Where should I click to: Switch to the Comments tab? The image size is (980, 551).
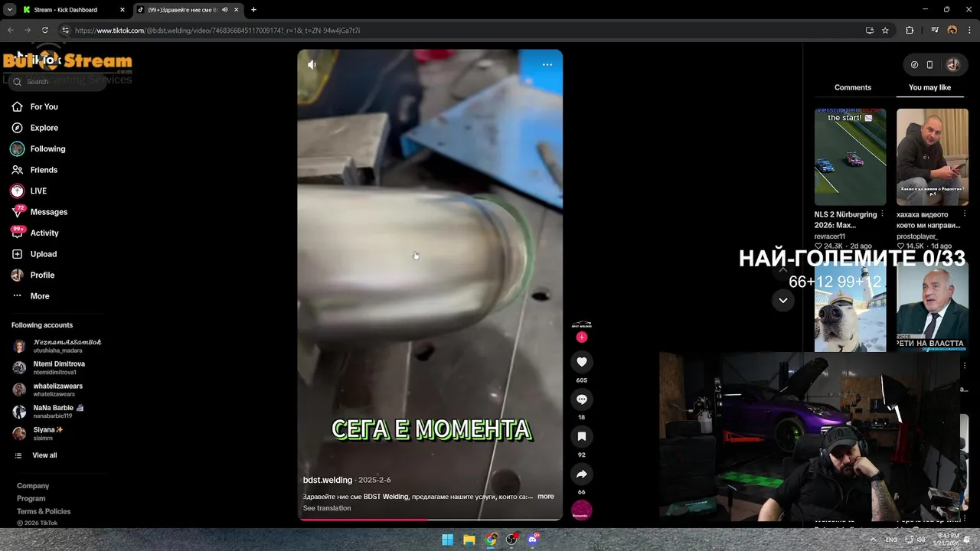(x=853, y=87)
